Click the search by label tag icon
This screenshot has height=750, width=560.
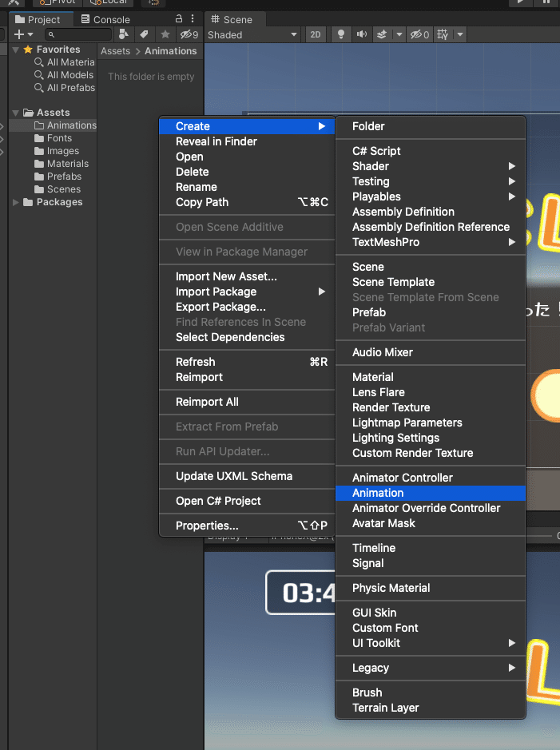coord(144,34)
